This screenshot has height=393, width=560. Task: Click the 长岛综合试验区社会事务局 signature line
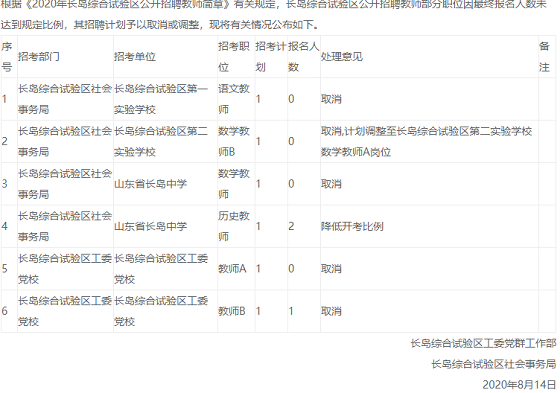[x=494, y=364]
